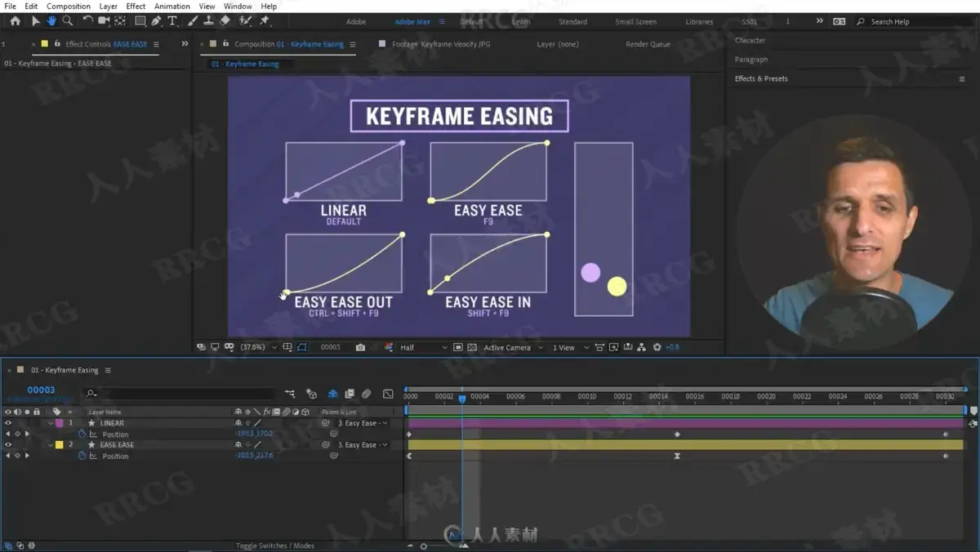Collapse the LINEAR layer properties

(x=50, y=423)
